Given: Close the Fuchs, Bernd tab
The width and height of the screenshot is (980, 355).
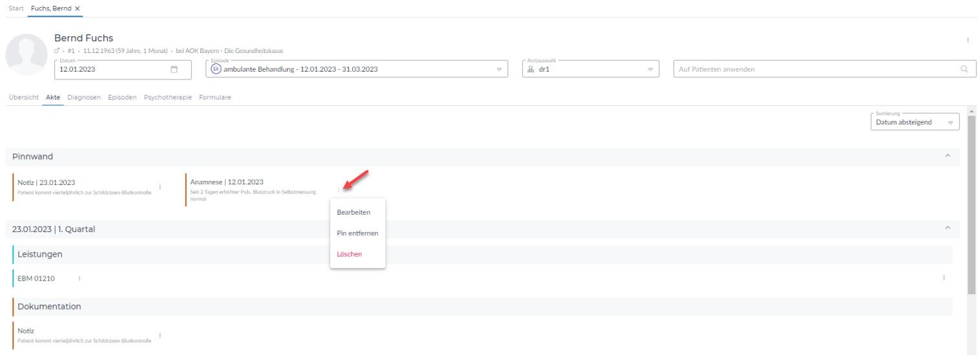Looking at the screenshot, I should [x=78, y=8].
